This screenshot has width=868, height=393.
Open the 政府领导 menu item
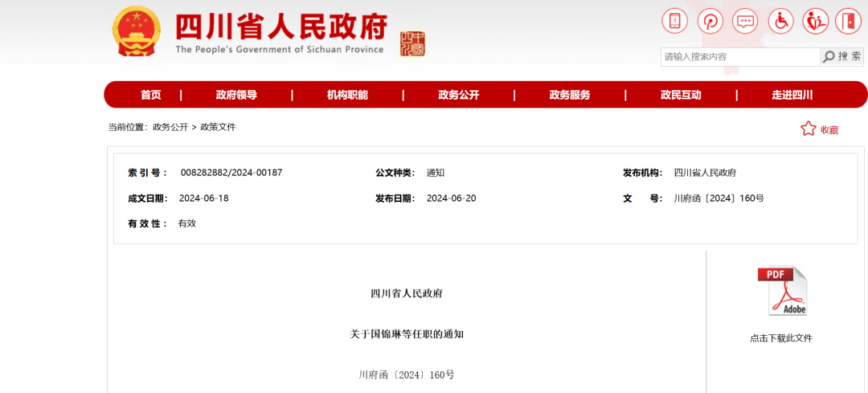236,95
